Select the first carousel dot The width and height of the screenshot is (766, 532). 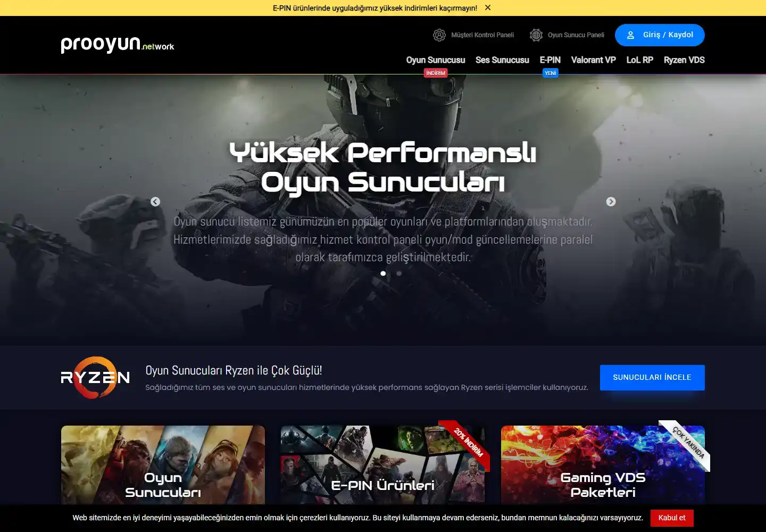(x=383, y=273)
